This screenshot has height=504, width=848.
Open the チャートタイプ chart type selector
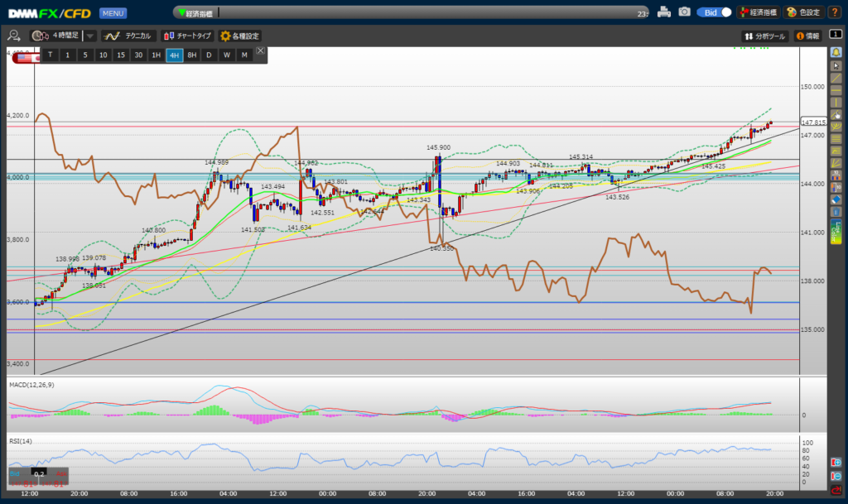(187, 36)
